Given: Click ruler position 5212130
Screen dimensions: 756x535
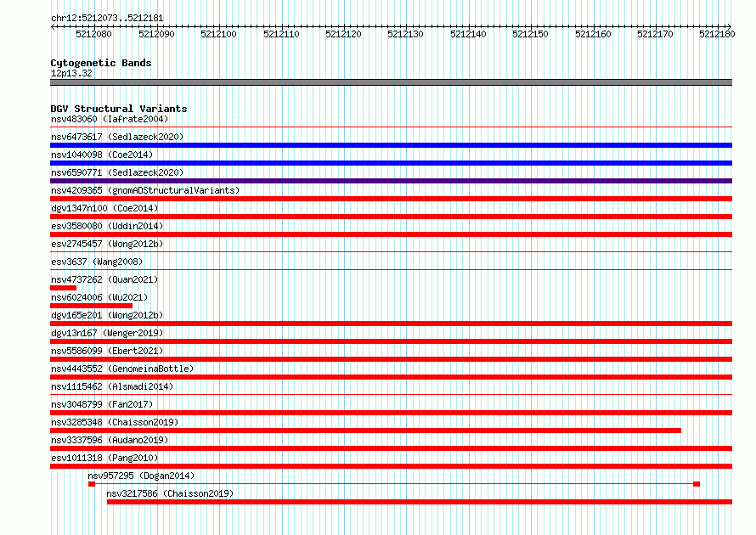Looking at the screenshot, I should click(406, 34).
